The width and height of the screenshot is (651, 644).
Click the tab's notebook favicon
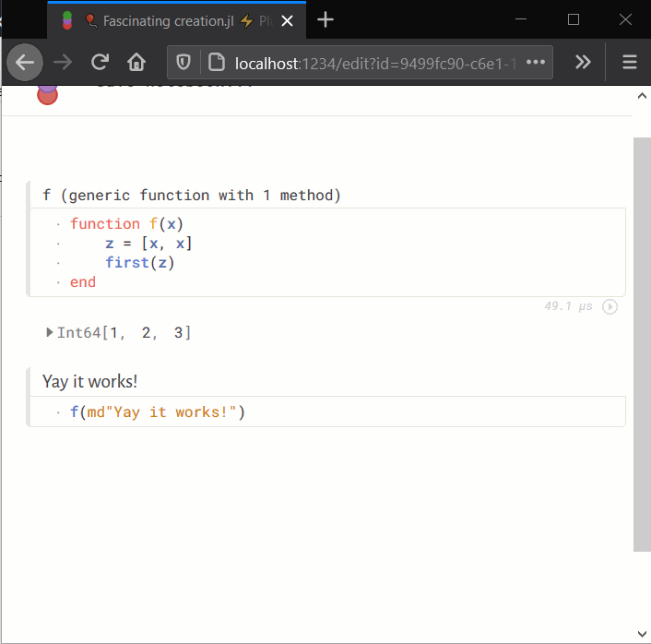tap(67, 21)
